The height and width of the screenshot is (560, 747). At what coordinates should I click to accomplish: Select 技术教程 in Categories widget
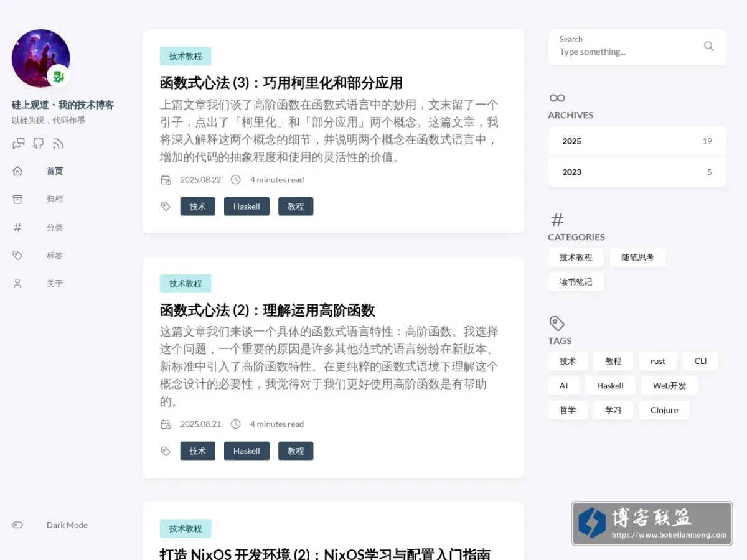[576, 258]
